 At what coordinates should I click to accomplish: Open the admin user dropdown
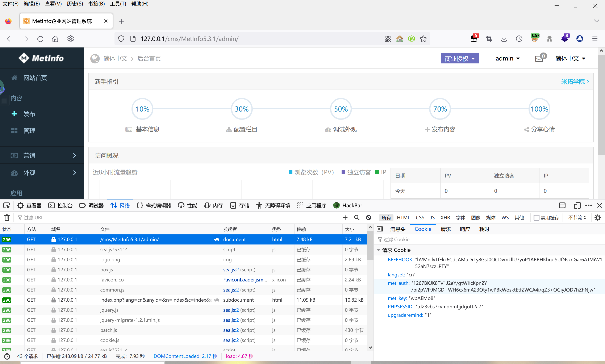tap(507, 58)
